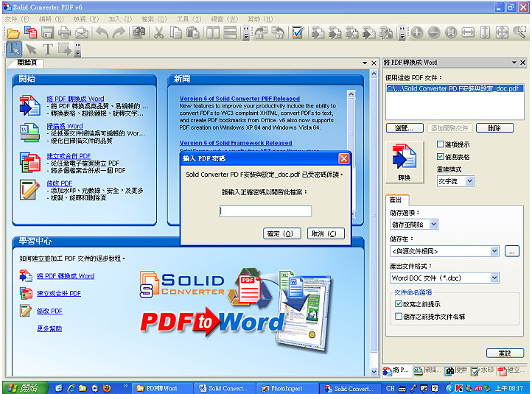
Task: Select the listed doc.pdf file entry
Action: pyautogui.click(x=455, y=88)
